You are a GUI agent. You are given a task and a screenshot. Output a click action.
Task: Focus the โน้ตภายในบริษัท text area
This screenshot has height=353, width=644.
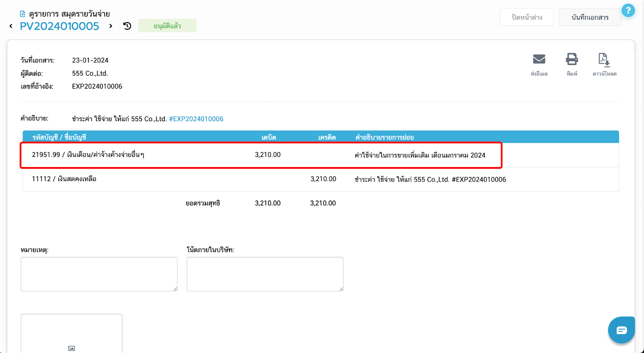pos(265,274)
